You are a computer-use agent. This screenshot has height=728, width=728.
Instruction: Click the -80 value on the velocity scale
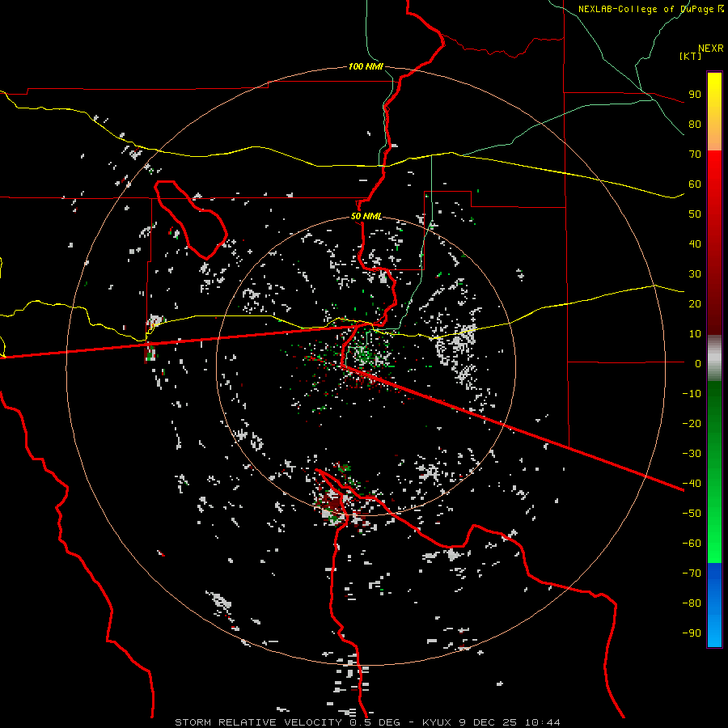pyautogui.click(x=692, y=603)
